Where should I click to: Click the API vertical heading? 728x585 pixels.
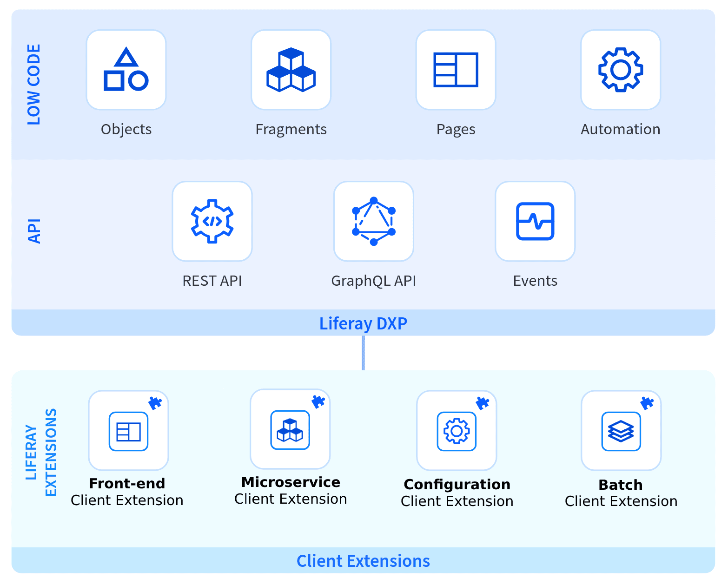point(34,231)
